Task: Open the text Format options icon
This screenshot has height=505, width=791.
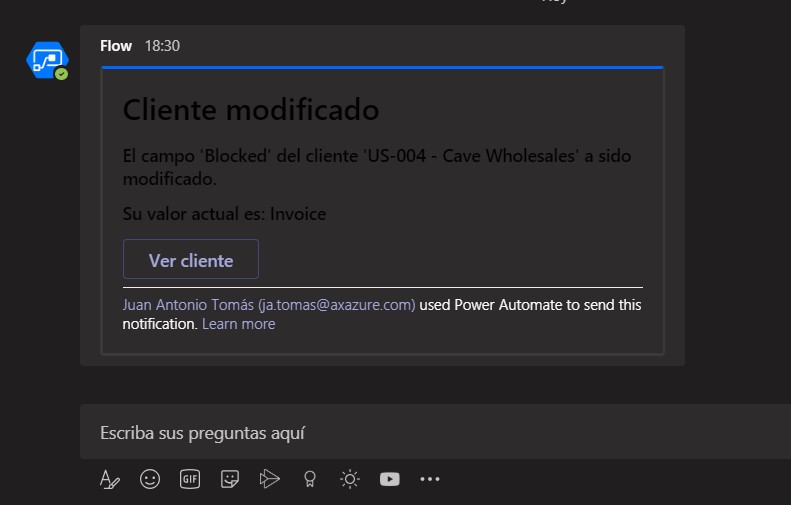Action: pyautogui.click(x=109, y=479)
